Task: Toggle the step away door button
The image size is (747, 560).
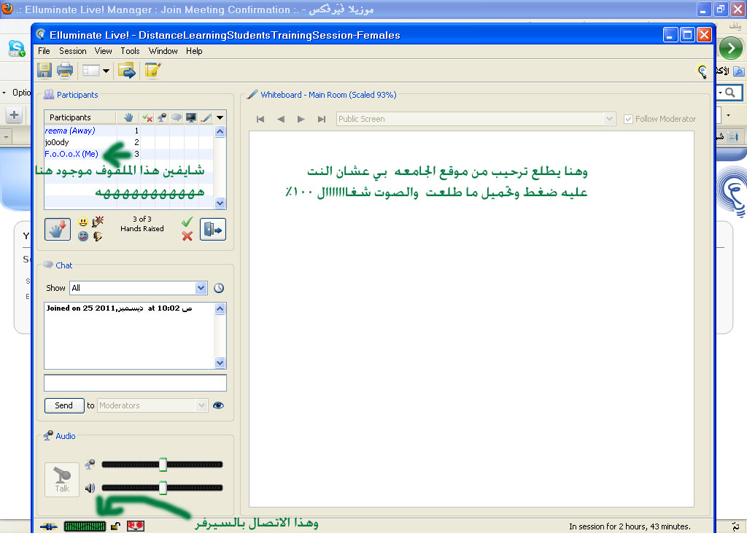Action: click(213, 230)
